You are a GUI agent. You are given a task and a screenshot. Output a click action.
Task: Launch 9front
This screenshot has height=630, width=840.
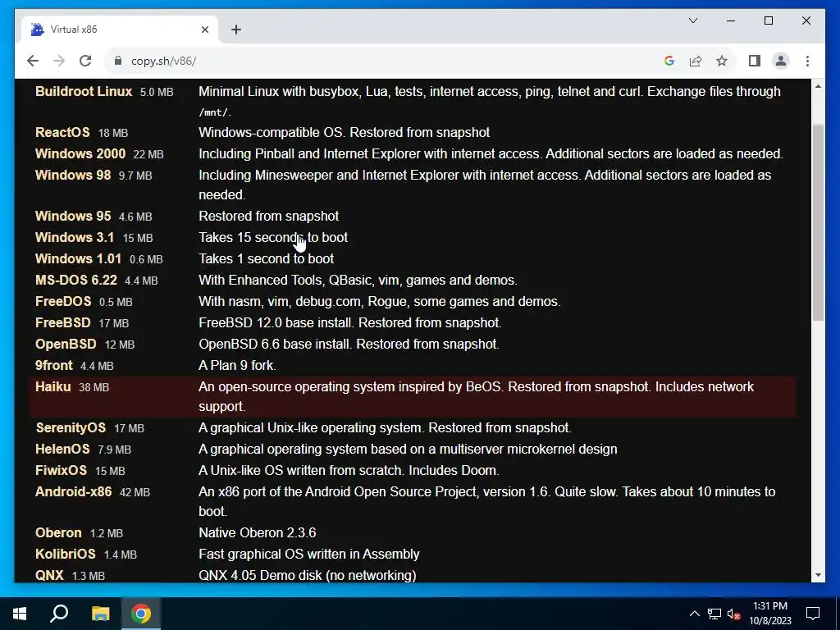point(53,366)
